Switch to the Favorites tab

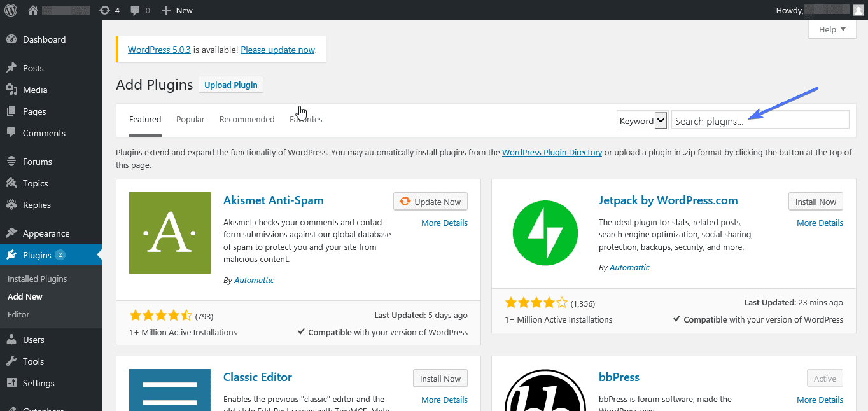(306, 120)
